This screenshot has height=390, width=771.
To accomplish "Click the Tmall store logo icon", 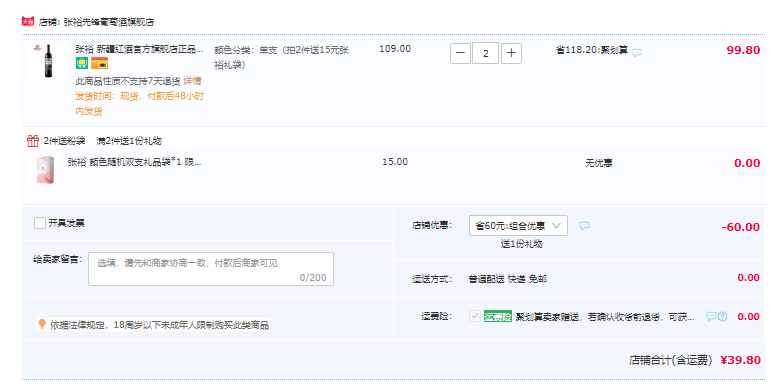I will click(28, 22).
